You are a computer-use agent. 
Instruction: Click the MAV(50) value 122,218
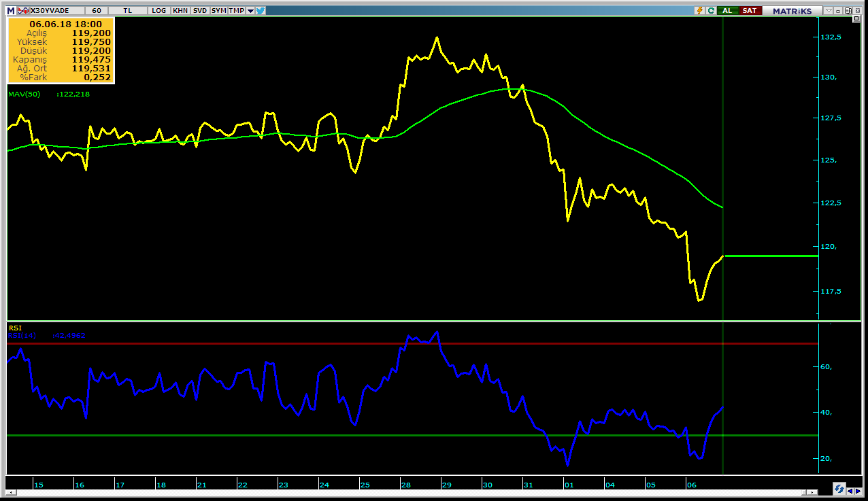(73, 94)
